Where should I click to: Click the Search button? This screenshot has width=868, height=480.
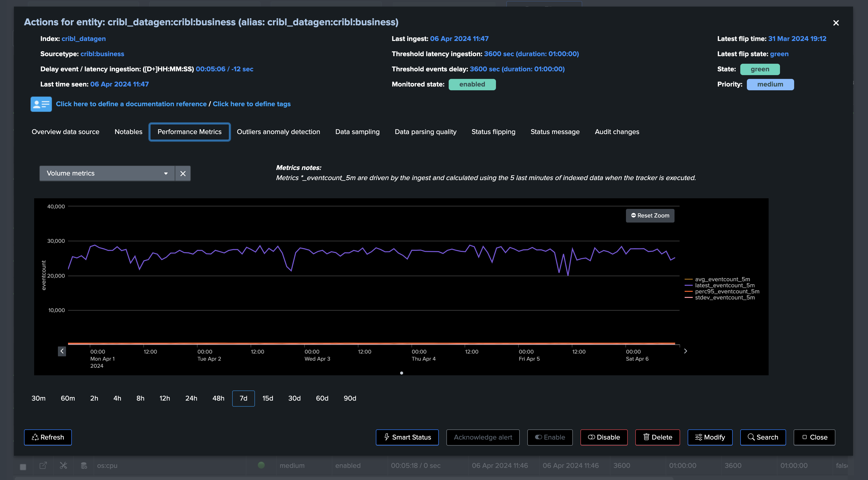click(763, 438)
